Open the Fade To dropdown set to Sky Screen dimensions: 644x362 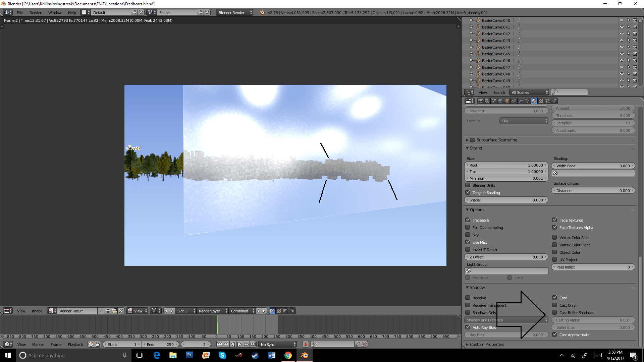(x=524, y=121)
